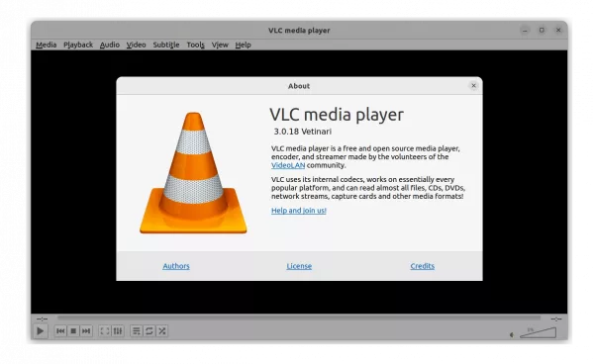Adjust the volume slider
The image size is (594, 364).
click(x=538, y=332)
